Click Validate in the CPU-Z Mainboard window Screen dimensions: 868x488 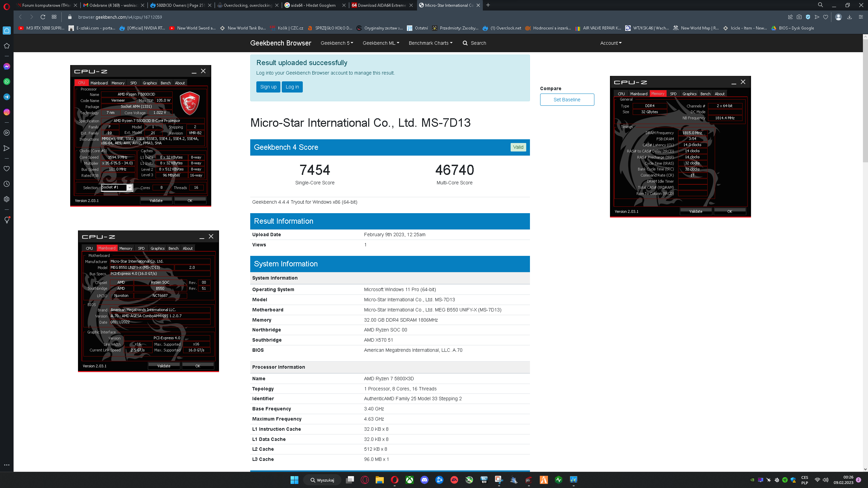pos(164,366)
